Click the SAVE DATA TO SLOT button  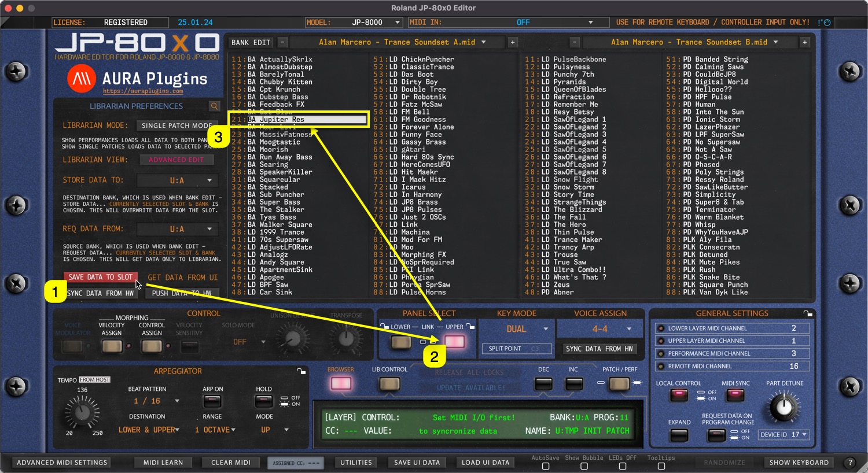point(101,277)
